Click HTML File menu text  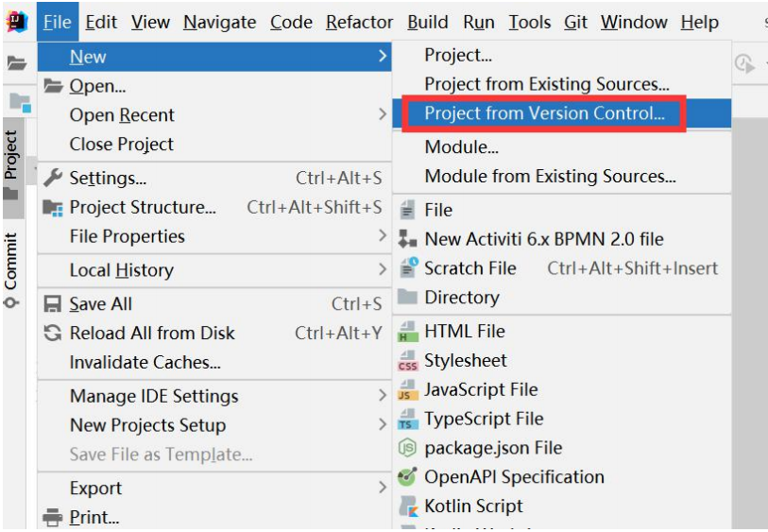point(465,331)
